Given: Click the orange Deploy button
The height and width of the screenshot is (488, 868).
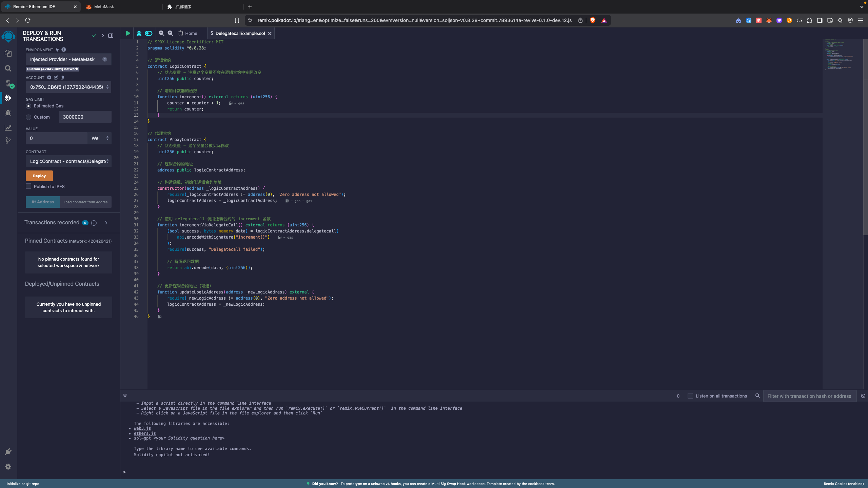Looking at the screenshot, I should coord(39,176).
